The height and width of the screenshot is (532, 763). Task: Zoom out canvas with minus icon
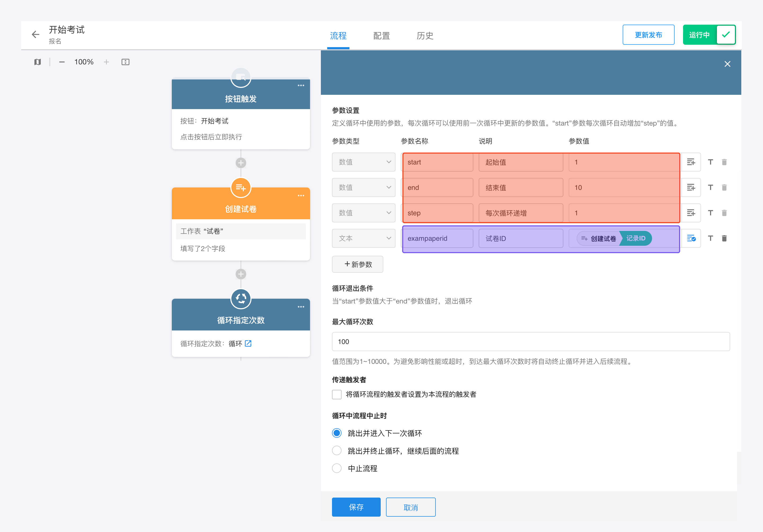pyautogui.click(x=62, y=62)
